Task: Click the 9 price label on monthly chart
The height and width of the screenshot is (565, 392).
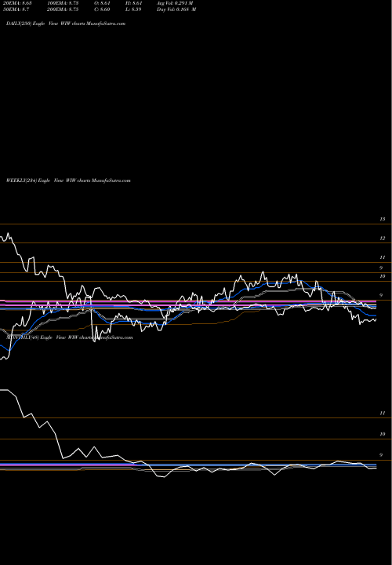Action: (381, 455)
